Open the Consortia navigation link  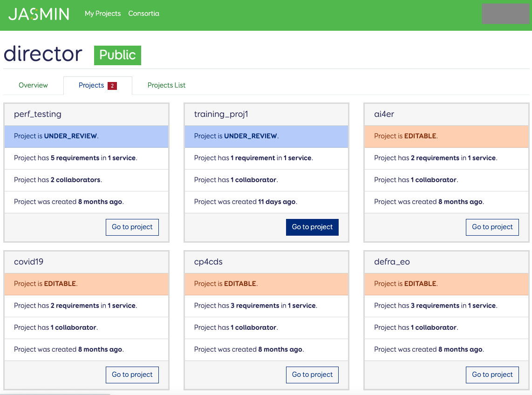pos(143,14)
